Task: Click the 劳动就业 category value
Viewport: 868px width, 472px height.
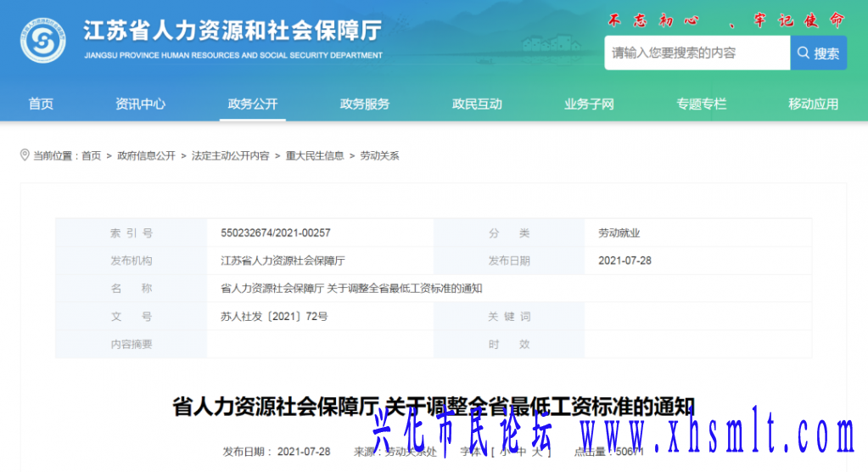Action: tap(619, 233)
